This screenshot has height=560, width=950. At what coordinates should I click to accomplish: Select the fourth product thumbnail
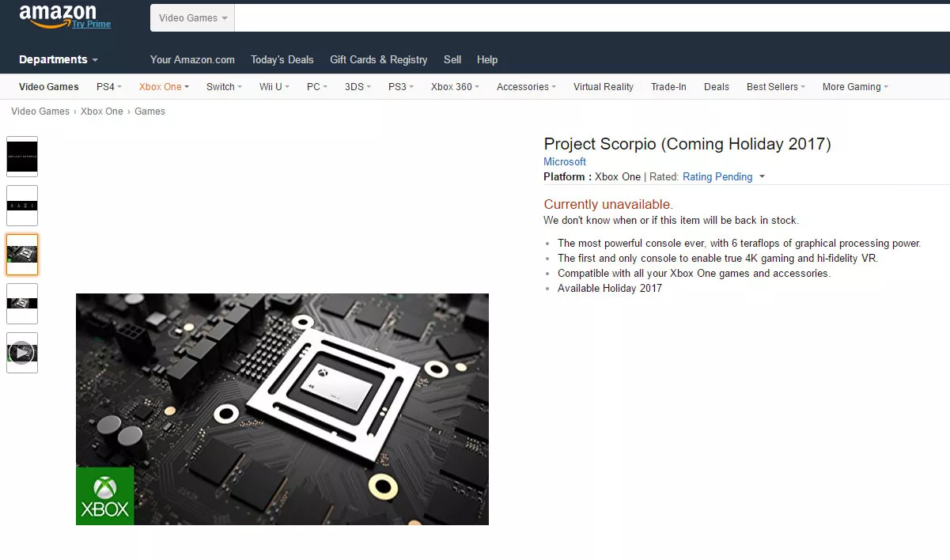[22, 304]
